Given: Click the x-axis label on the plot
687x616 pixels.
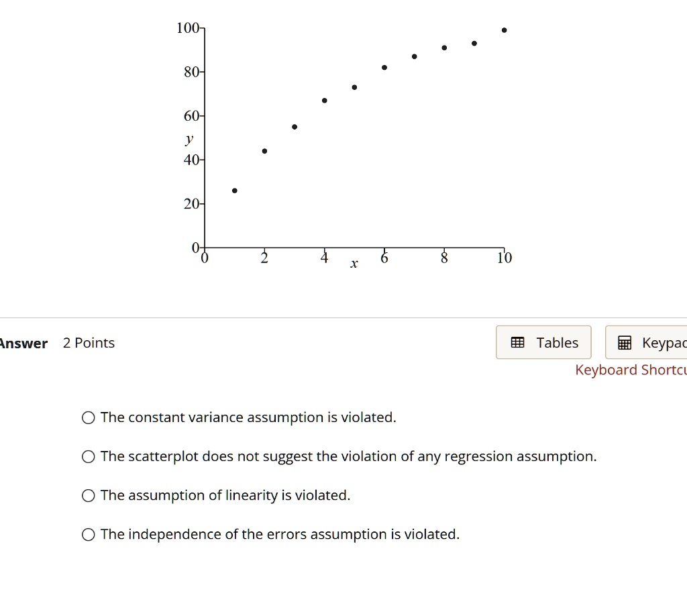Looking at the screenshot, I should click(354, 264).
